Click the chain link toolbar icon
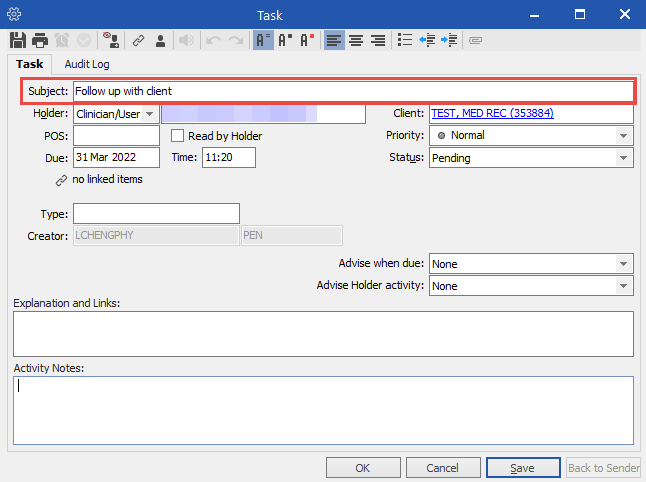The height and width of the screenshot is (482, 646). point(139,41)
